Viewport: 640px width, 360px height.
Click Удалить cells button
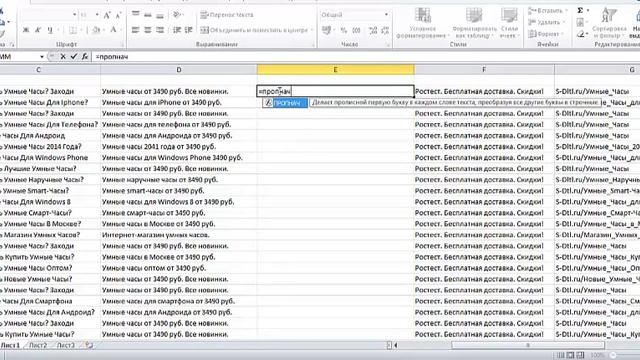(547, 22)
